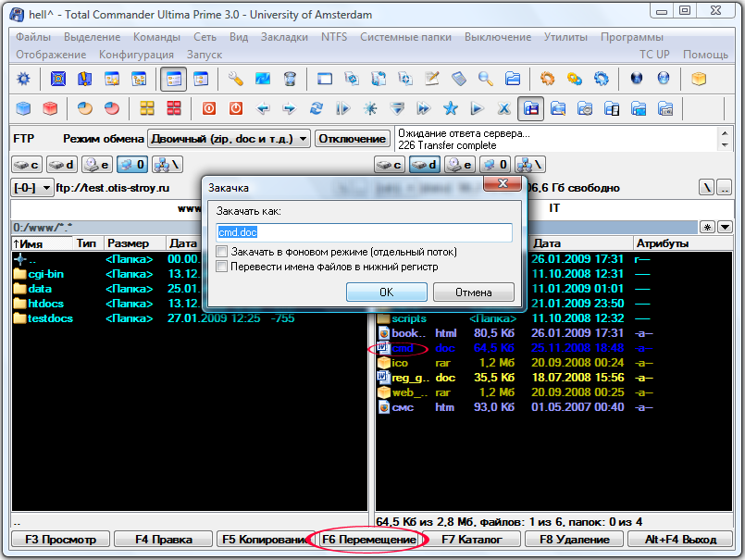The image size is (745, 560).
Task: Open the calculator toolbar icon
Action: pyautogui.click(x=459, y=79)
